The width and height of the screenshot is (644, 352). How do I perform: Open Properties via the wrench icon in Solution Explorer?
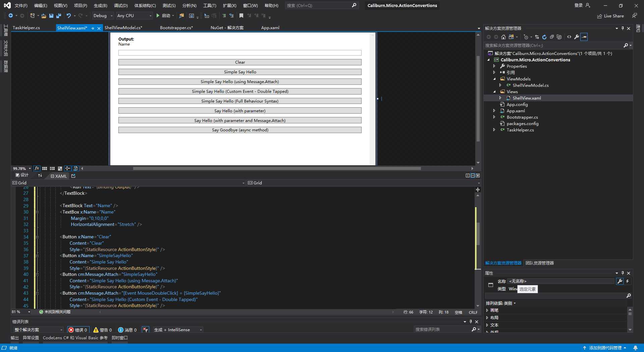click(x=577, y=37)
